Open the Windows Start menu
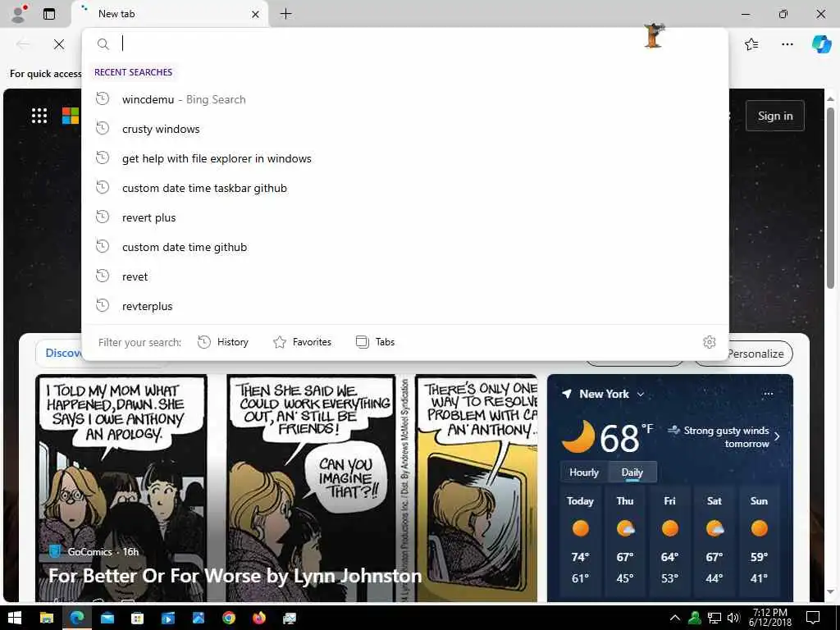 click(15, 618)
